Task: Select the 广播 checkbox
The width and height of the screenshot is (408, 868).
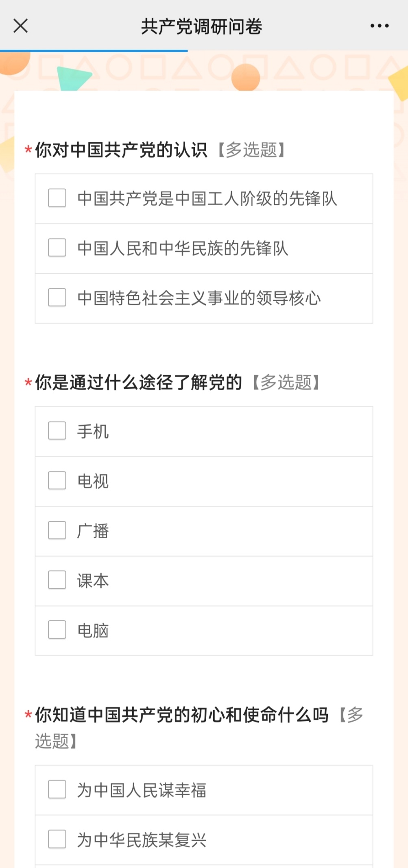Action: pos(57,531)
